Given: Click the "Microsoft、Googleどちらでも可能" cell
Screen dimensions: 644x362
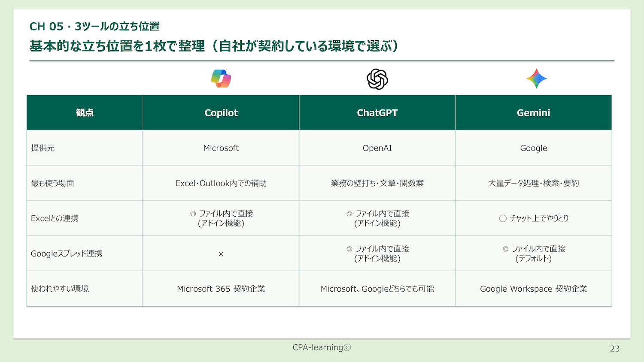Looking at the screenshot, I should pos(377,289).
